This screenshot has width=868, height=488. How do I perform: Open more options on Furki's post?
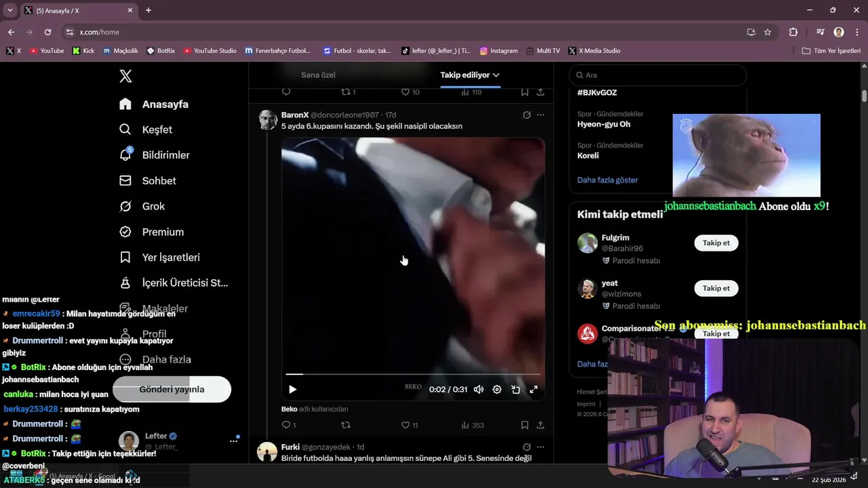(540, 447)
